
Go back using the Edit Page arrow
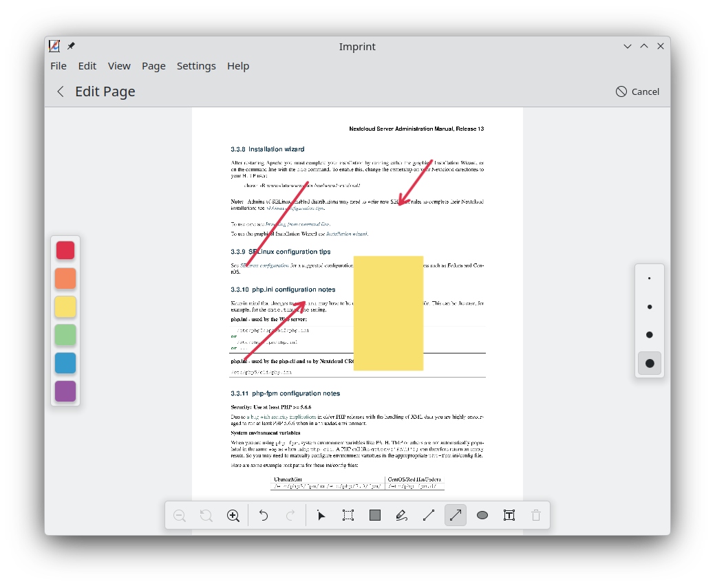60,91
